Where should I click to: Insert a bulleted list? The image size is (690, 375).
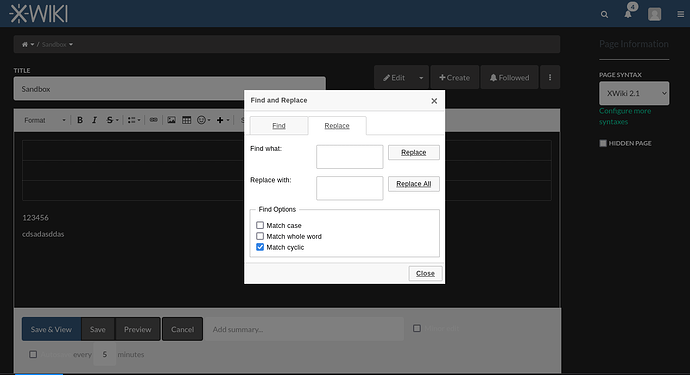pos(131,120)
